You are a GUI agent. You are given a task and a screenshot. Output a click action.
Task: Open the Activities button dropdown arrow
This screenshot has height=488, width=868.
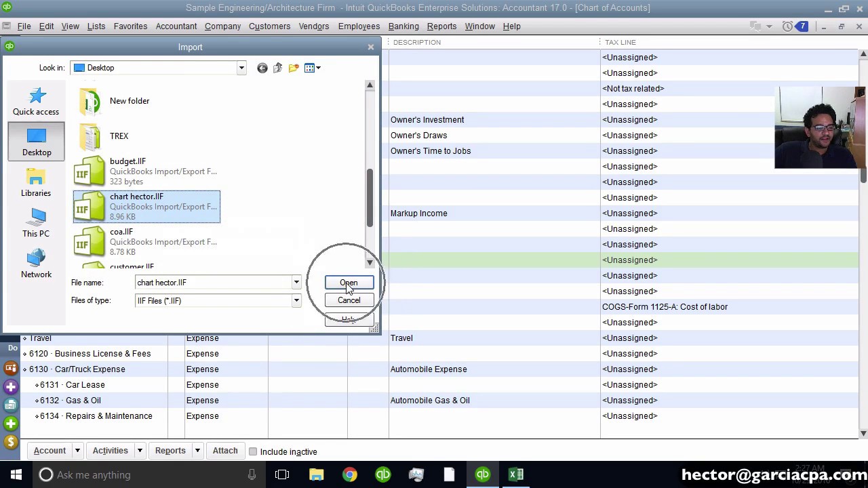coord(140,451)
